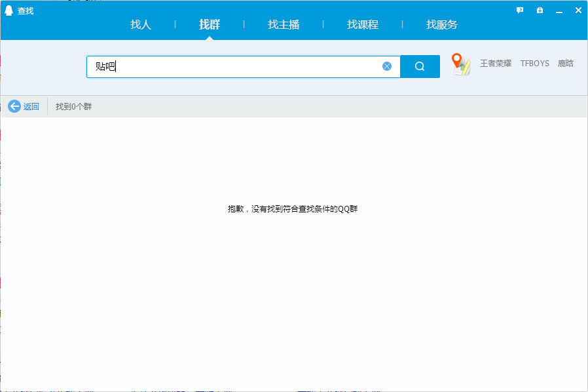Open the feedback speech bubble icon
The image size is (588, 392).
pos(520,10)
